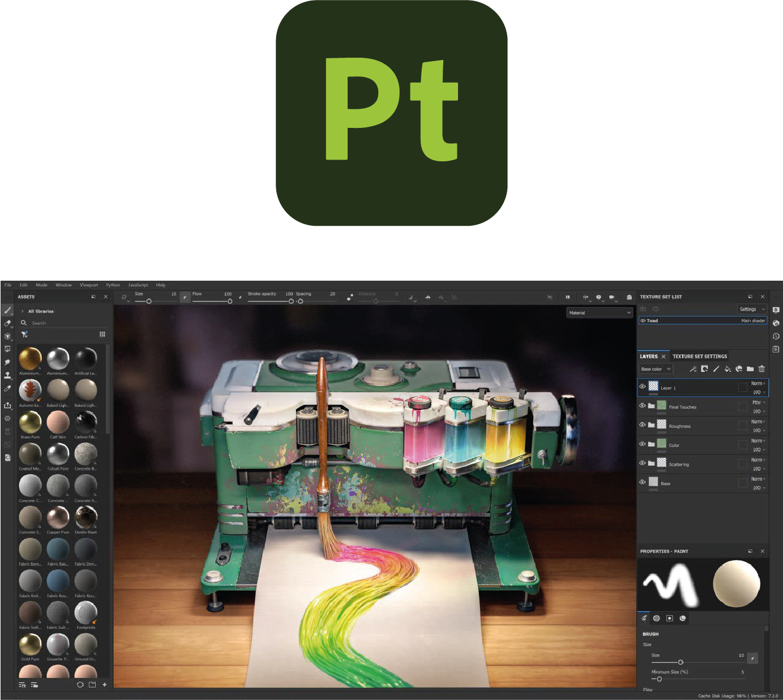
Task: Select the Calf Skin material thumbnail
Action: (58, 422)
